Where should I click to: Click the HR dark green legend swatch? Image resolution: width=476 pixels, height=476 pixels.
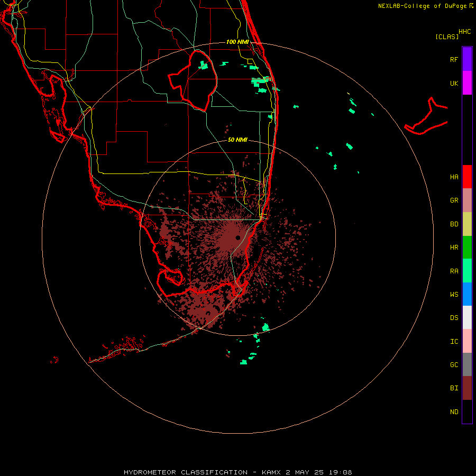(467, 248)
